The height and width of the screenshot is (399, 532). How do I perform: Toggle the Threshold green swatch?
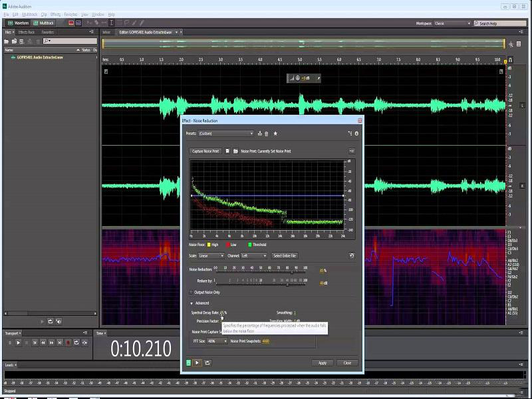(x=250, y=245)
